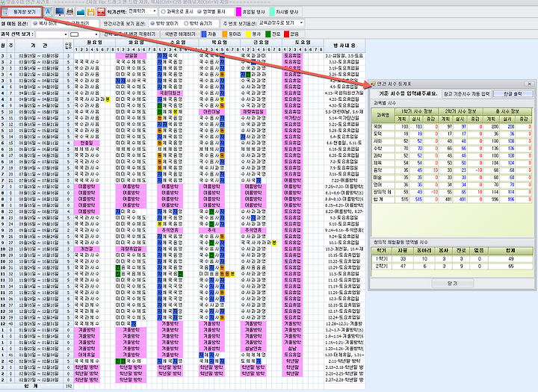Click the green 진로 legend swatch
The height and width of the screenshot is (392, 538).
pyautogui.click(x=268, y=34)
